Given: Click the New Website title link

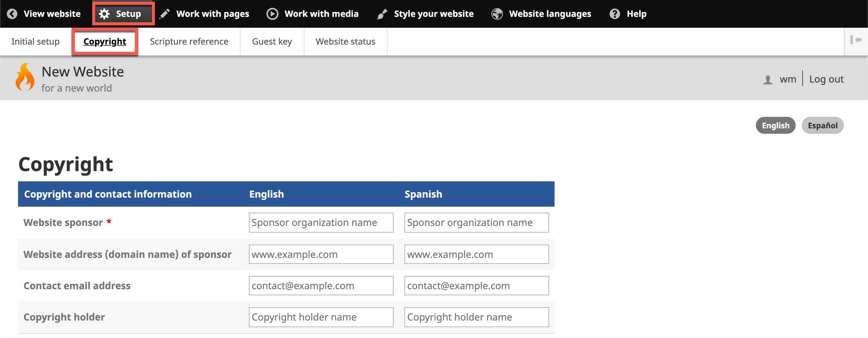Looking at the screenshot, I should pos(82,72).
